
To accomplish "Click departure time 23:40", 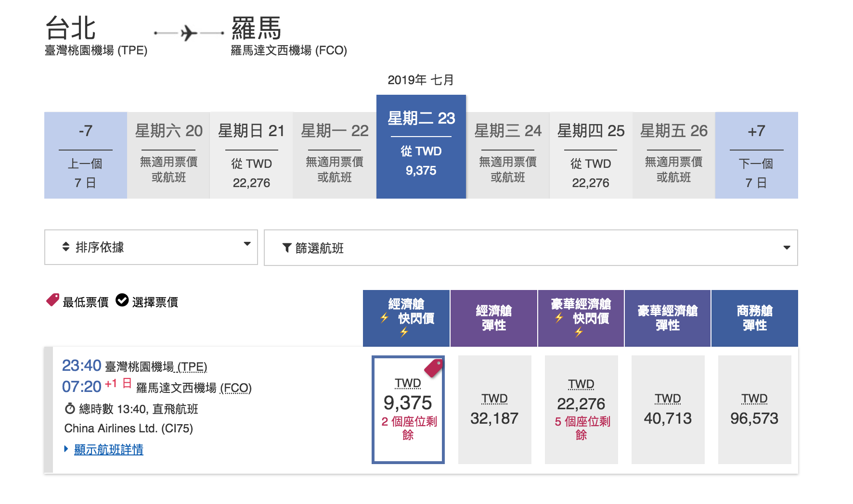I will (82, 365).
